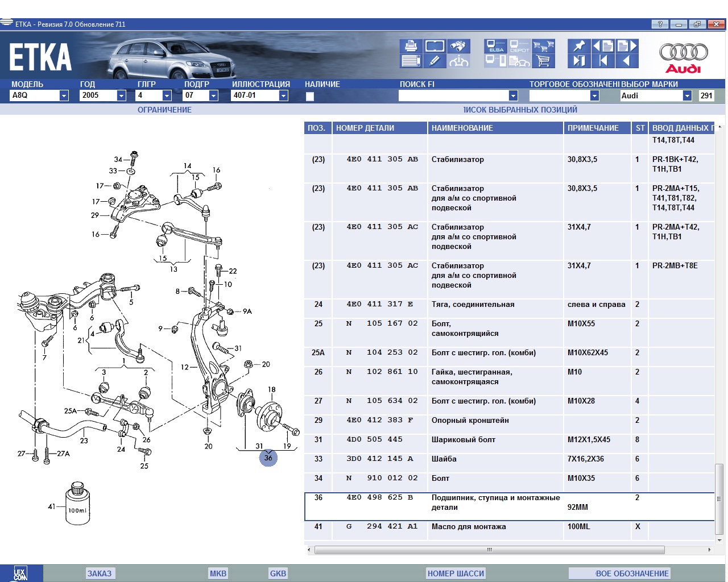Open the ГОД dropdown showing 2005
Viewport: 728px width, 582px height.
point(121,95)
